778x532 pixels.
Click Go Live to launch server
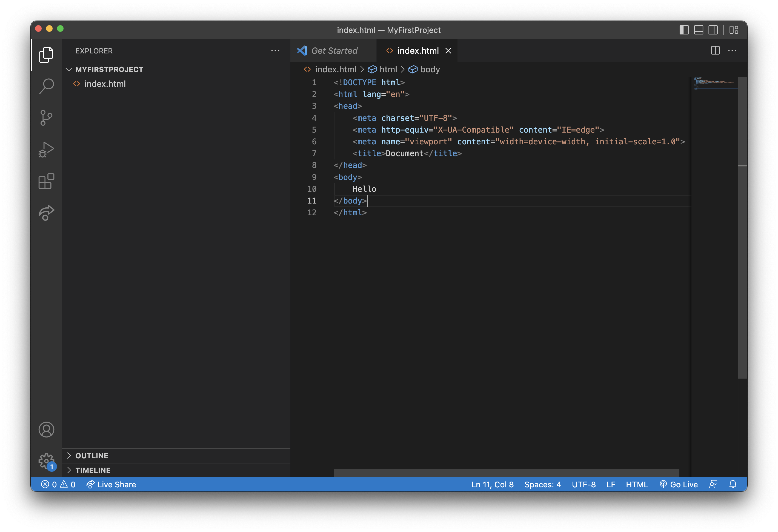tap(678, 484)
